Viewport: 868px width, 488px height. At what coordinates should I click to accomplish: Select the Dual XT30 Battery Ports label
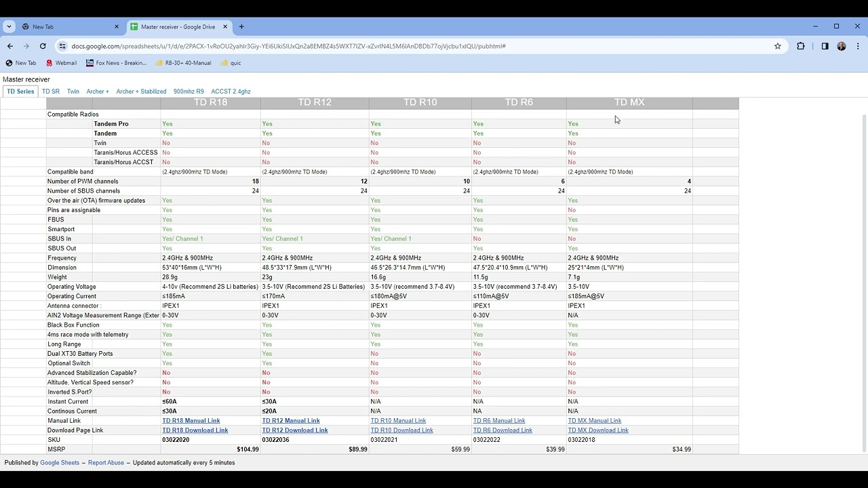(80, 354)
